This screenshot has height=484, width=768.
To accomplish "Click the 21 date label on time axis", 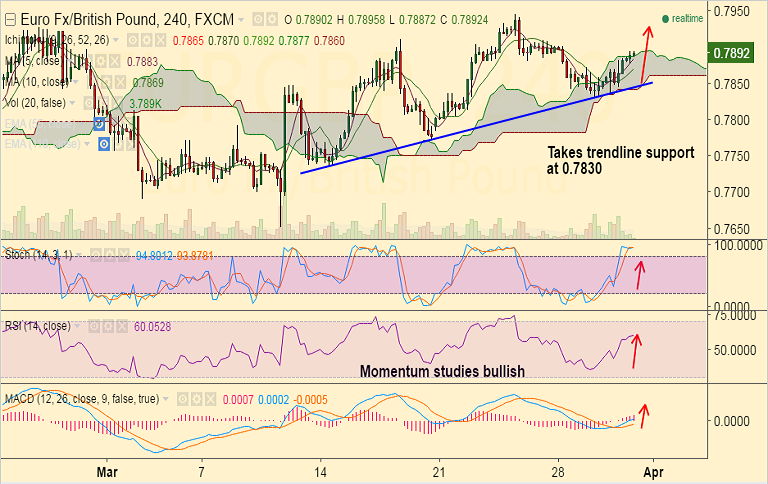I will pos(439,472).
